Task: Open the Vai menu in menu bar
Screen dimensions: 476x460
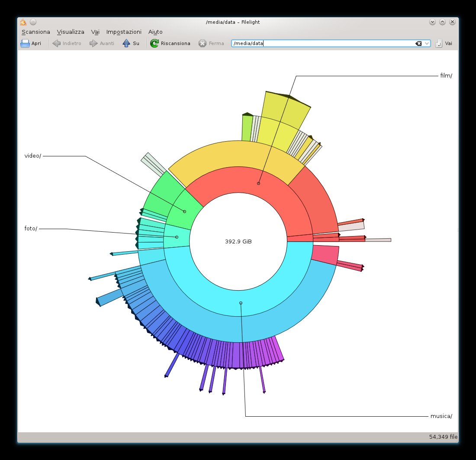Action: (x=95, y=32)
